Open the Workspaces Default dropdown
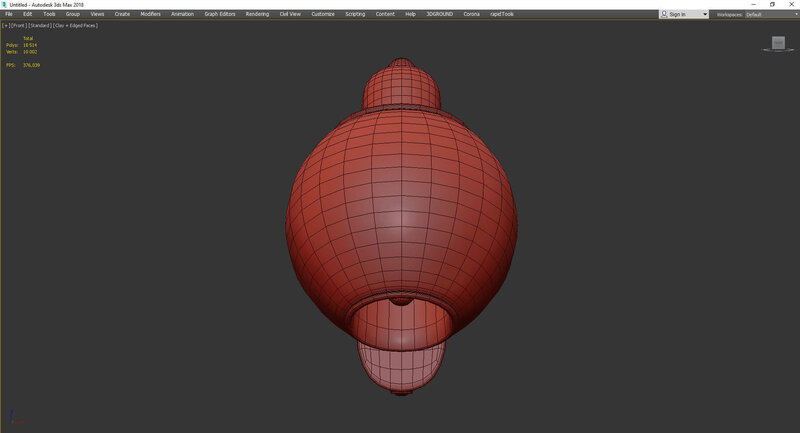 [768, 14]
